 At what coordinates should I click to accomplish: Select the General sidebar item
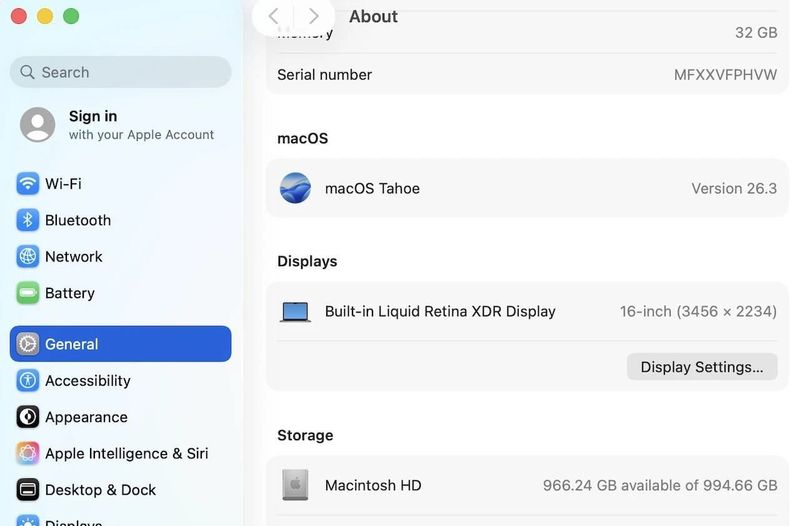coord(120,344)
